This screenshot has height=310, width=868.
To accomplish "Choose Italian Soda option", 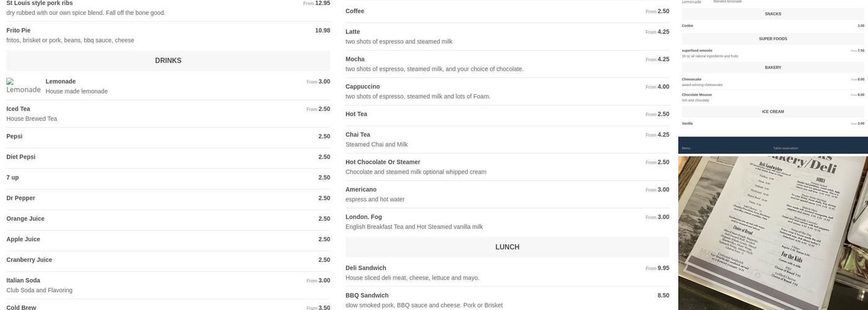I will 168,285.
